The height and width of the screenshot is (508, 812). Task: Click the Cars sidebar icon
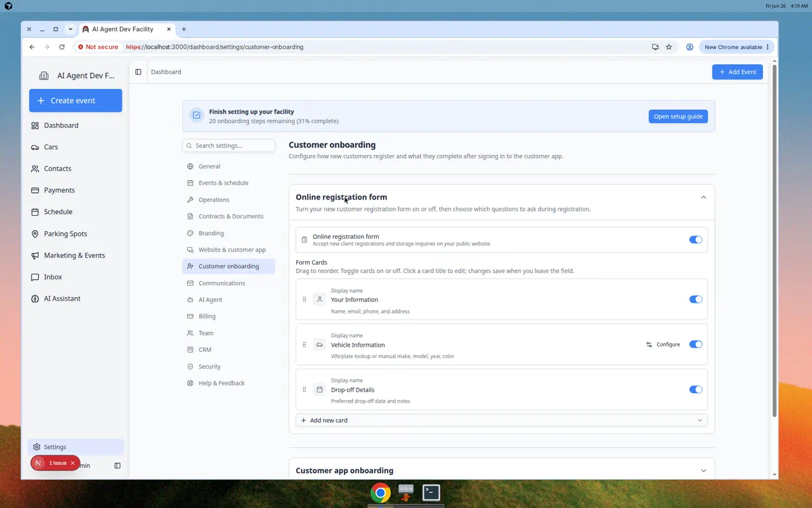(35, 147)
